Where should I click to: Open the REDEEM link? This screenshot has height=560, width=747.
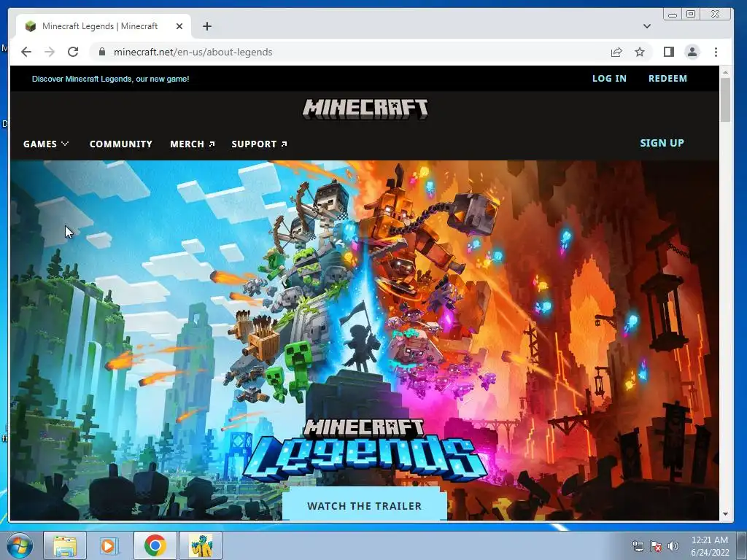[667, 79]
